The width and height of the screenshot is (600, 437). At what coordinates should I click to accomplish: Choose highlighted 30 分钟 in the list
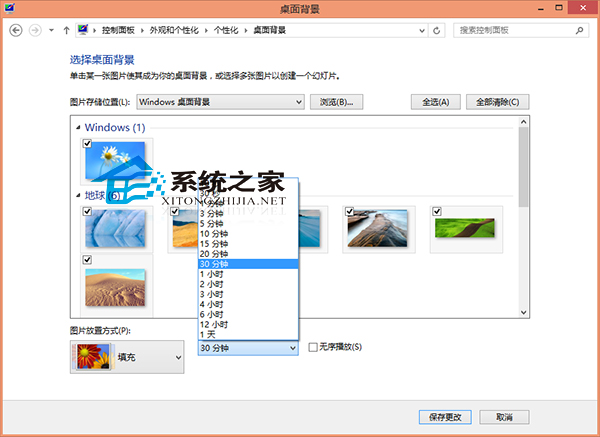[248, 264]
